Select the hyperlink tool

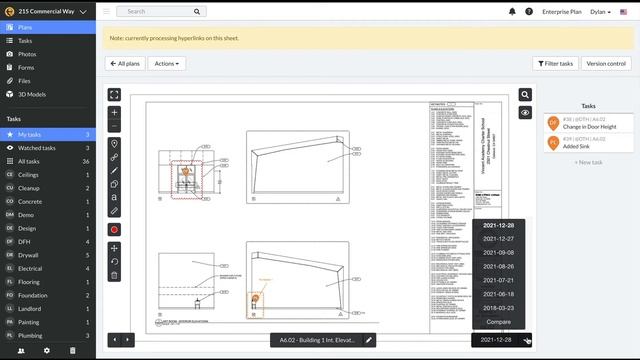[114, 157]
